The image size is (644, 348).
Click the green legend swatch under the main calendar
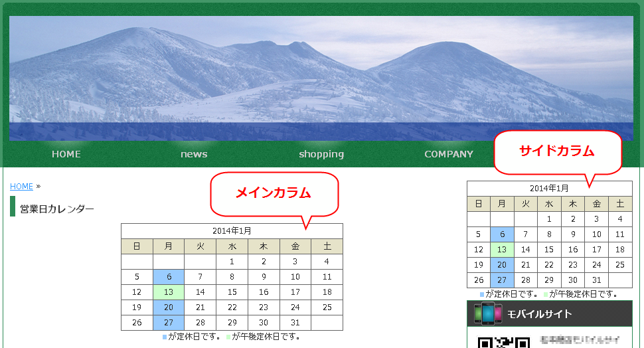point(228,337)
